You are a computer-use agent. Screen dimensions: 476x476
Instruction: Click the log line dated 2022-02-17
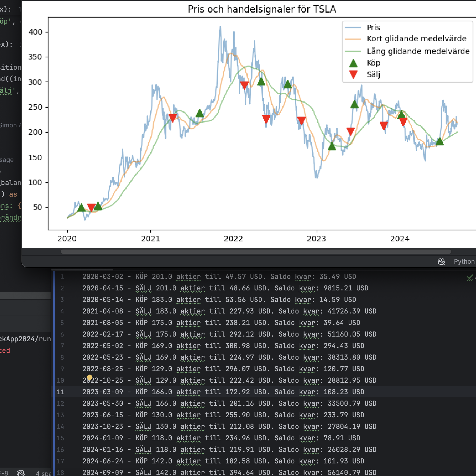click(x=229, y=334)
